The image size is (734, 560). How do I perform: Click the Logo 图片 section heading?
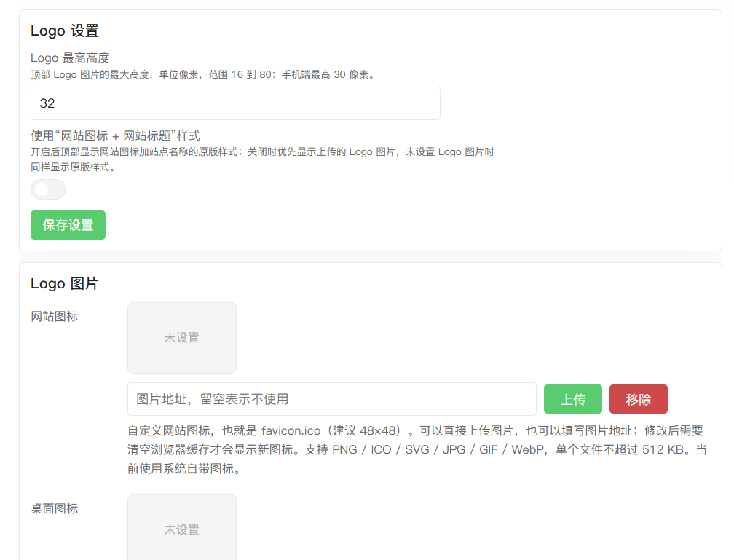click(x=65, y=283)
